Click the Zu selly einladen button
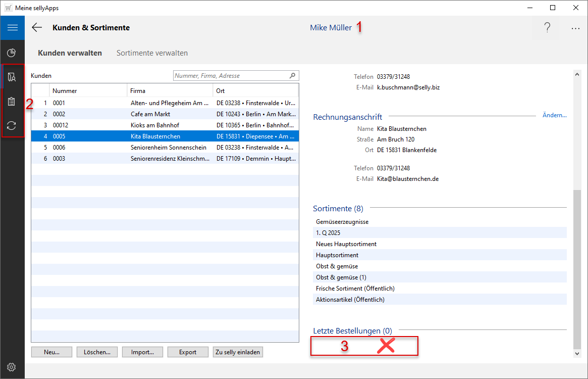 237,352
